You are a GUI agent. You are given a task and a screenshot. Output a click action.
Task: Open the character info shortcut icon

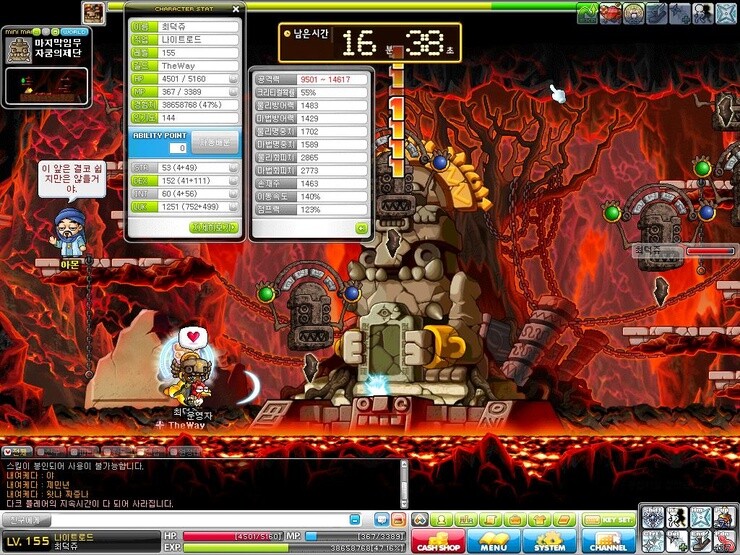[441, 520]
